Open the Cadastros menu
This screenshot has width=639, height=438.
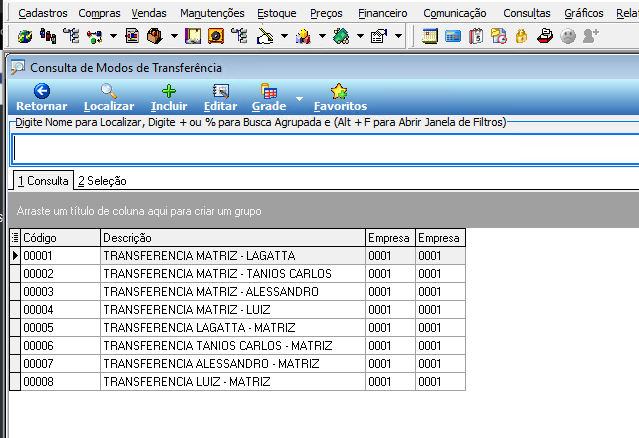pyautogui.click(x=43, y=13)
